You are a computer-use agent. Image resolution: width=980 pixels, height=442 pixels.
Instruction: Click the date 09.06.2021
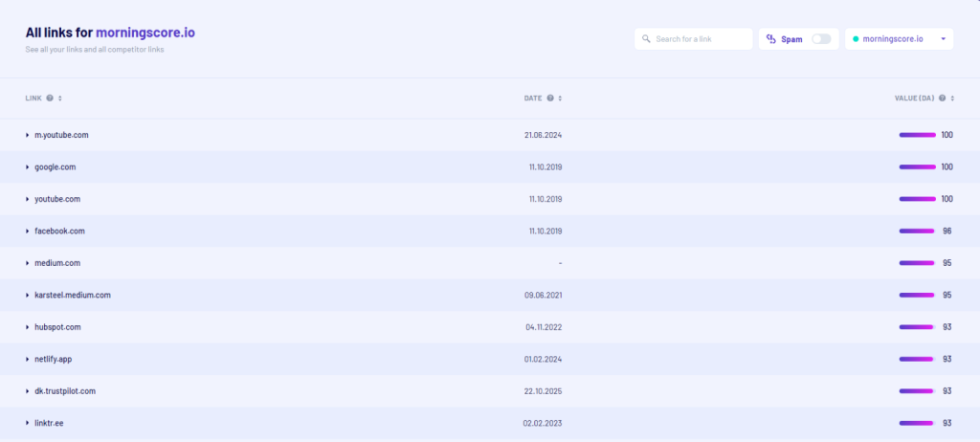point(544,295)
